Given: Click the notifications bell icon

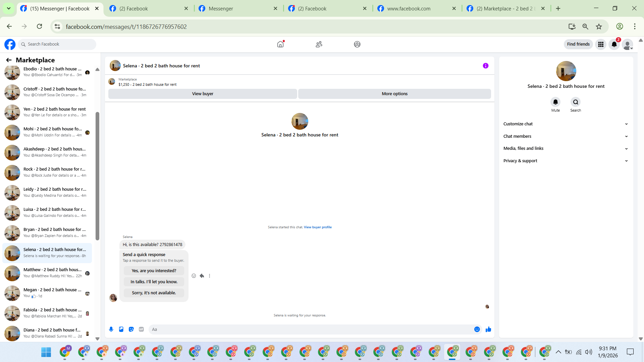Looking at the screenshot, I should 614,44.
